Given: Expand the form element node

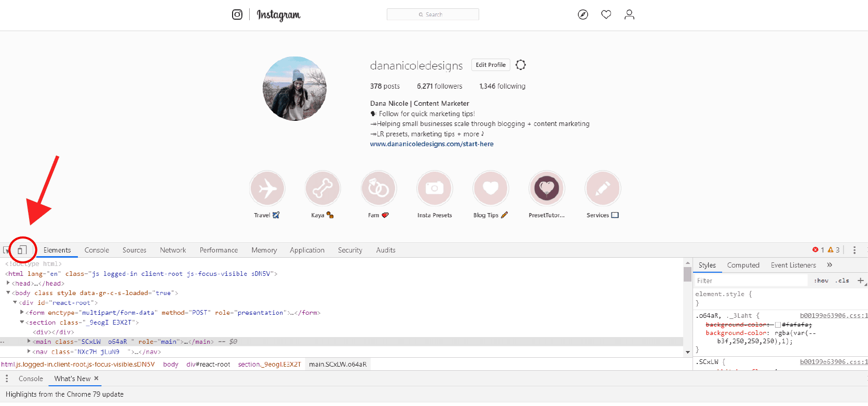Looking at the screenshot, I should click(x=22, y=312).
